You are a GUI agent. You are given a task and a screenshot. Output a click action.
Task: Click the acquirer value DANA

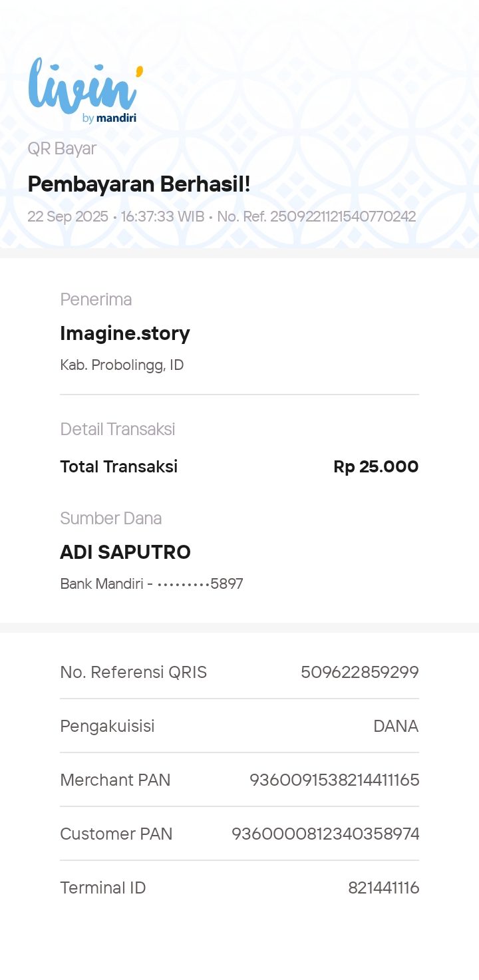point(396,726)
